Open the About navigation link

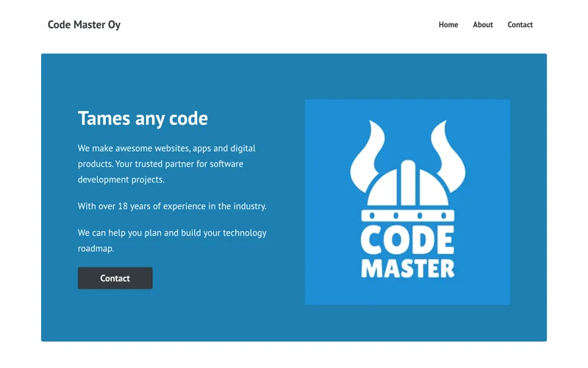point(483,25)
